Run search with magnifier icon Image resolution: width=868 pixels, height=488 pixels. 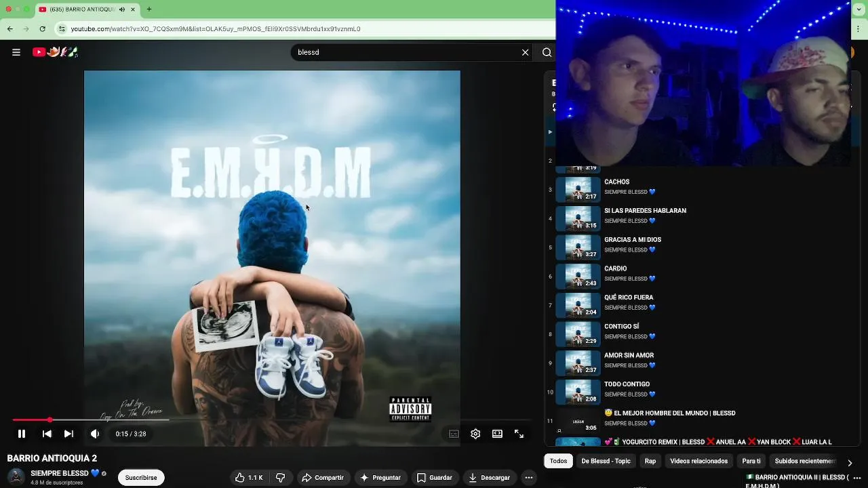pyautogui.click(x=547, y=52)
